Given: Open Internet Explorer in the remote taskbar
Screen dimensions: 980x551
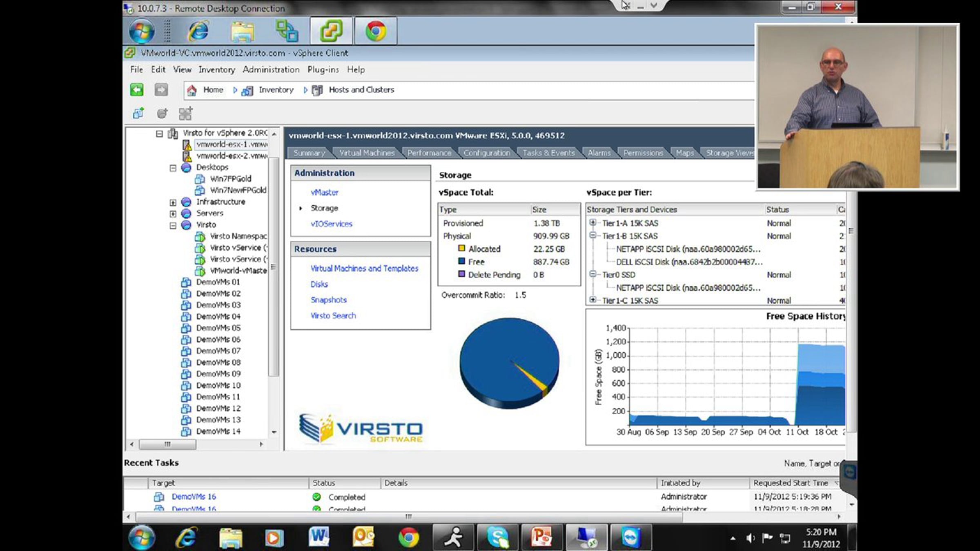Looking at the screenshot, I should pos(198,31).
